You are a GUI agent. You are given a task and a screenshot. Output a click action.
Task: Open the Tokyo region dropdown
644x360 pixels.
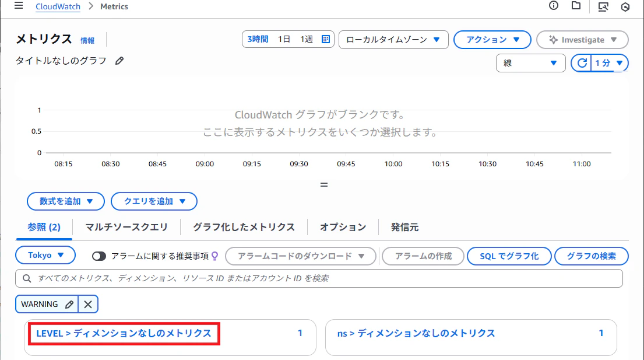coord(45,255)
